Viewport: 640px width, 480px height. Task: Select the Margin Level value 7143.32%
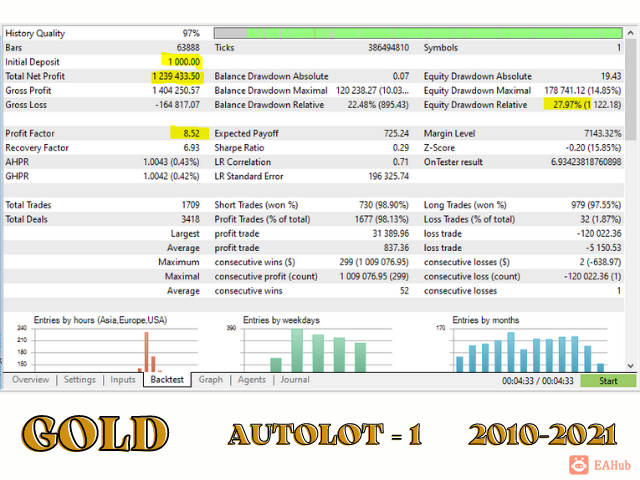coord(602,133)
